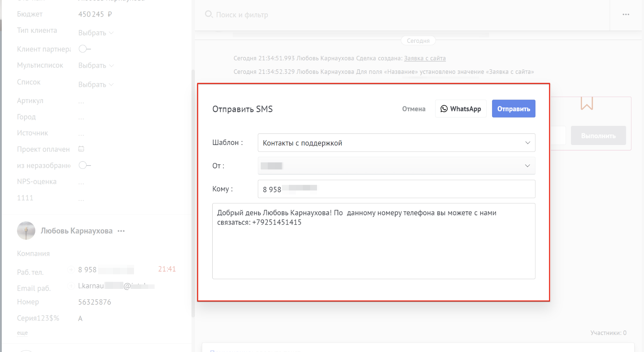Click the Сегодня date separator
This screenshot has width=644, height=352.
coord(418,41)
